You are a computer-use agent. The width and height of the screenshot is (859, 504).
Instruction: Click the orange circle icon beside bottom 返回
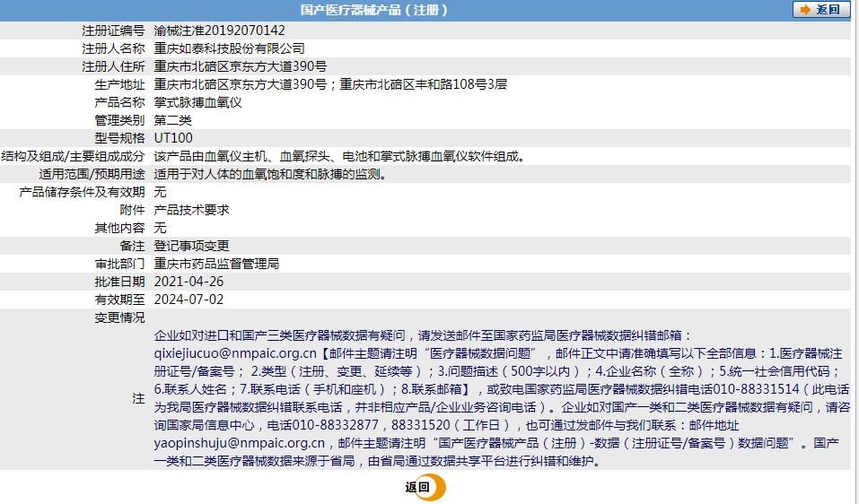click(x=435, y=488)
